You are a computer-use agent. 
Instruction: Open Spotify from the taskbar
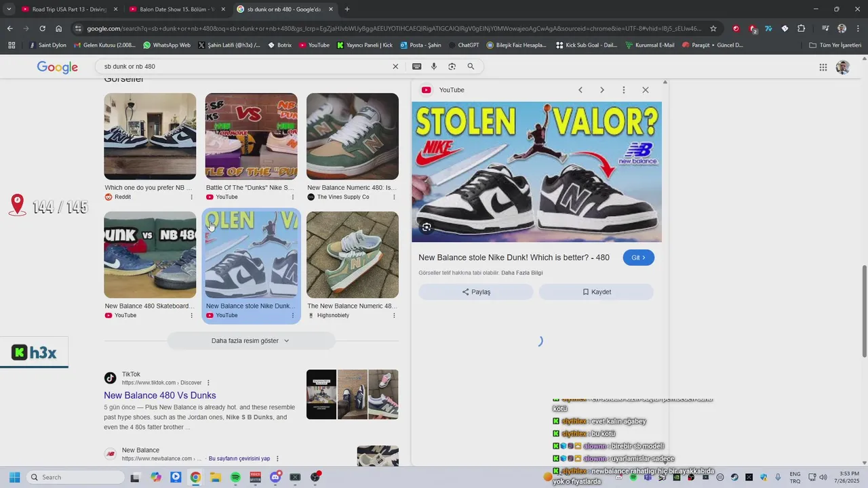click(235, 477)
